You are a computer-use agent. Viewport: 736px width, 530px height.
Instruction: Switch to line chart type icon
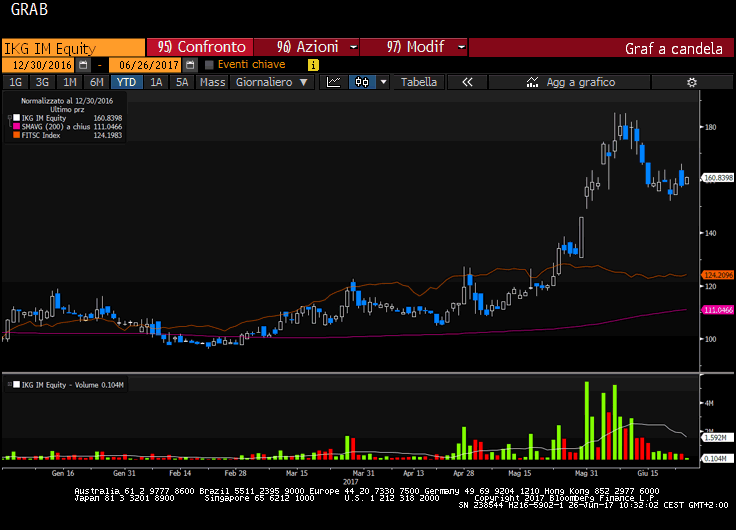335,82
